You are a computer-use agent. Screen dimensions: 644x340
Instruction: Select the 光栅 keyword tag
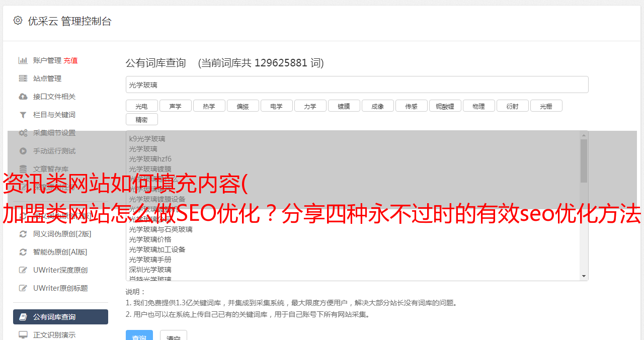546,106
